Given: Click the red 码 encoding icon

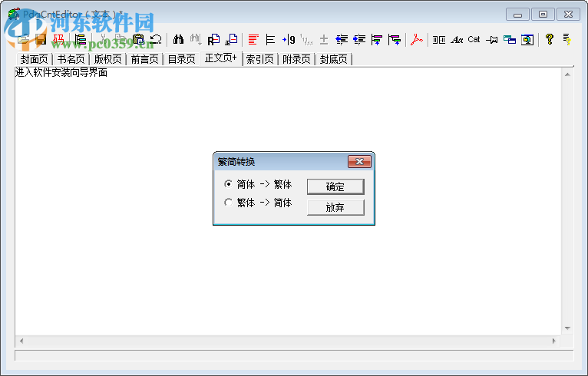Looking at the screenshot, I should 58,39.
